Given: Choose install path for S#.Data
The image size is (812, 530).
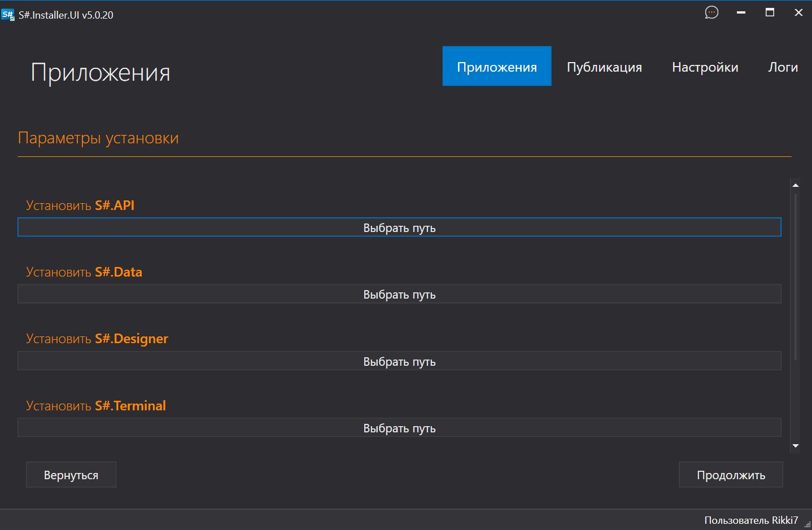Looking at the screenshot, I should coord(399,294).
